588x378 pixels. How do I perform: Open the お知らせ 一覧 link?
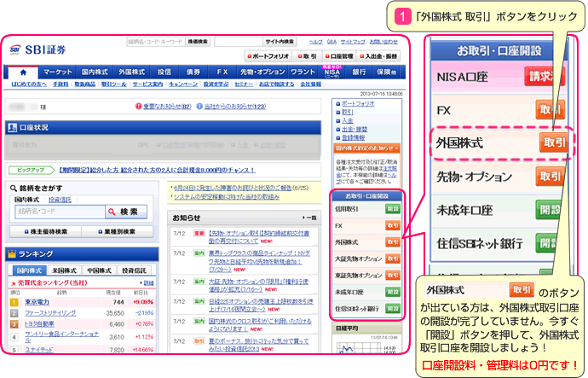pyautogui.click(x=309, y=218)
